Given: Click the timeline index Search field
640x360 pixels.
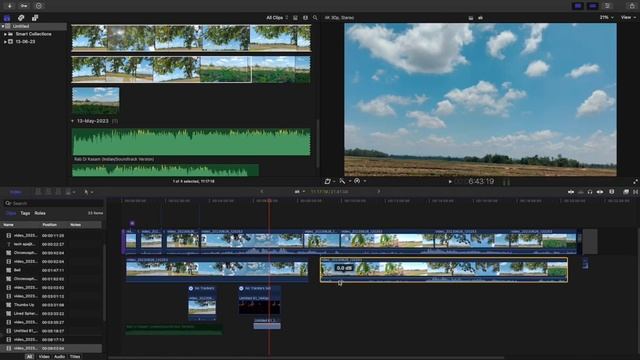Looking at the screenshot, I should pyautogui.click(x=53, y=203).
